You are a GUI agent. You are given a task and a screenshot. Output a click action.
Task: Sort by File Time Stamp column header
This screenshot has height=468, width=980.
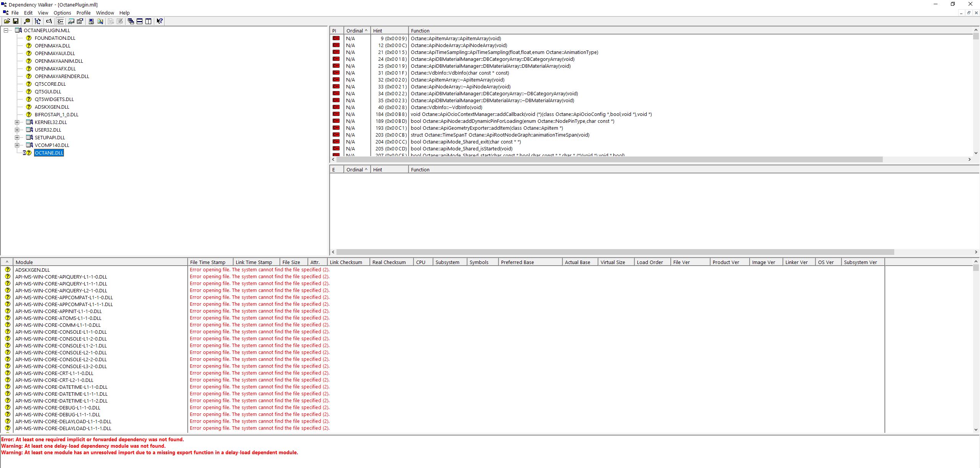point(210,262)
